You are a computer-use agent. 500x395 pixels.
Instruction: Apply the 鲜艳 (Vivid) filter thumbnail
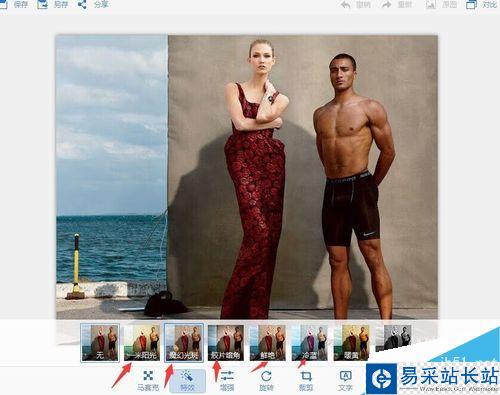(x=268, y=343)
